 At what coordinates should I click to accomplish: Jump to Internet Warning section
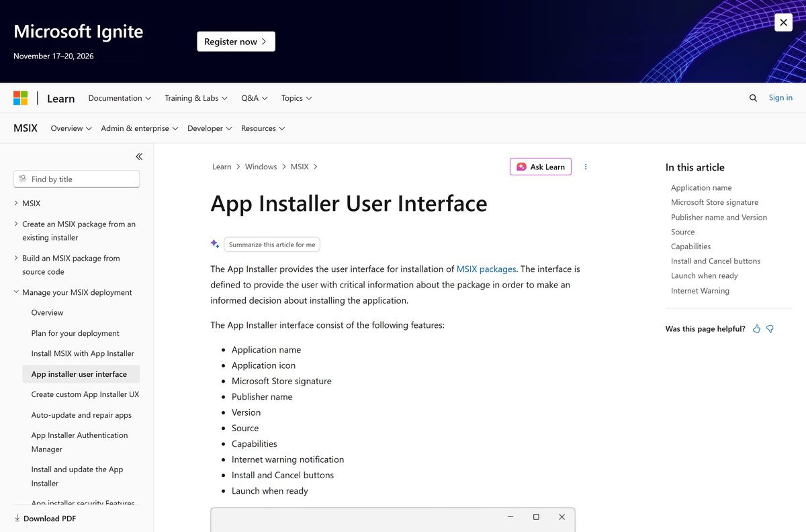click(x=700, y=291)
